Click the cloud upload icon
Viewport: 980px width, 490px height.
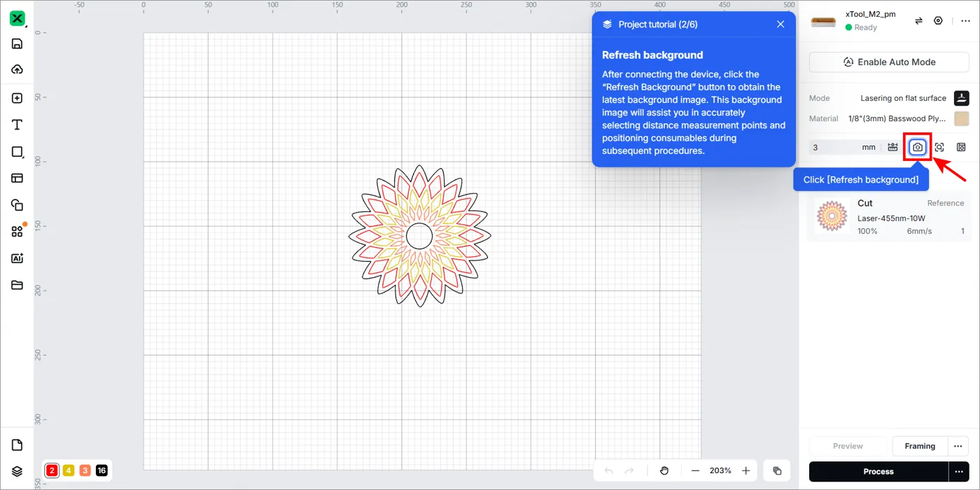[17, 69]
